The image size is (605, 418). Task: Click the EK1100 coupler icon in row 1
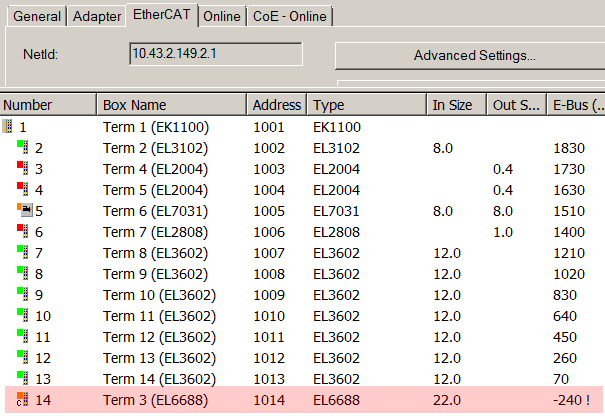9,127
